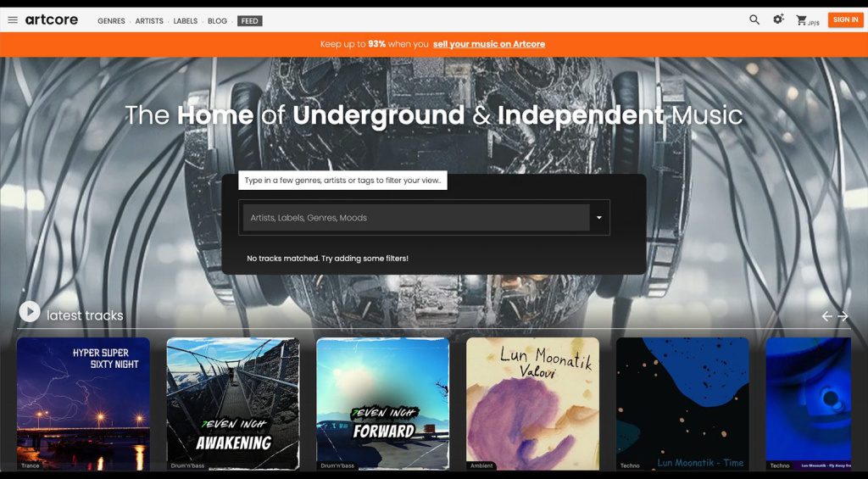Switch to the Feed view
868x479 pixels.
pos(250,21)
